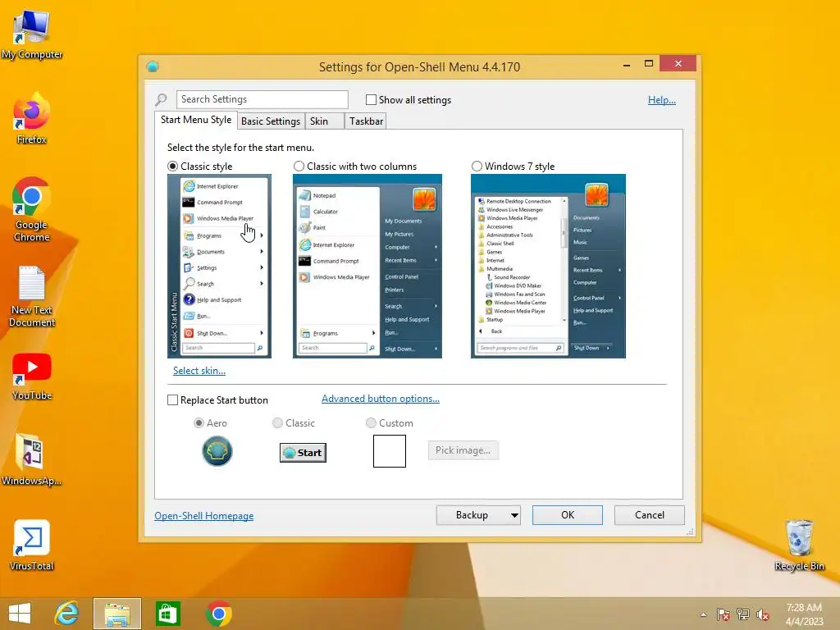840x630 pixels.
Task: Click the magnifier icon beside Search Settings
Action: pyautogui.click(x=162, y=99)
